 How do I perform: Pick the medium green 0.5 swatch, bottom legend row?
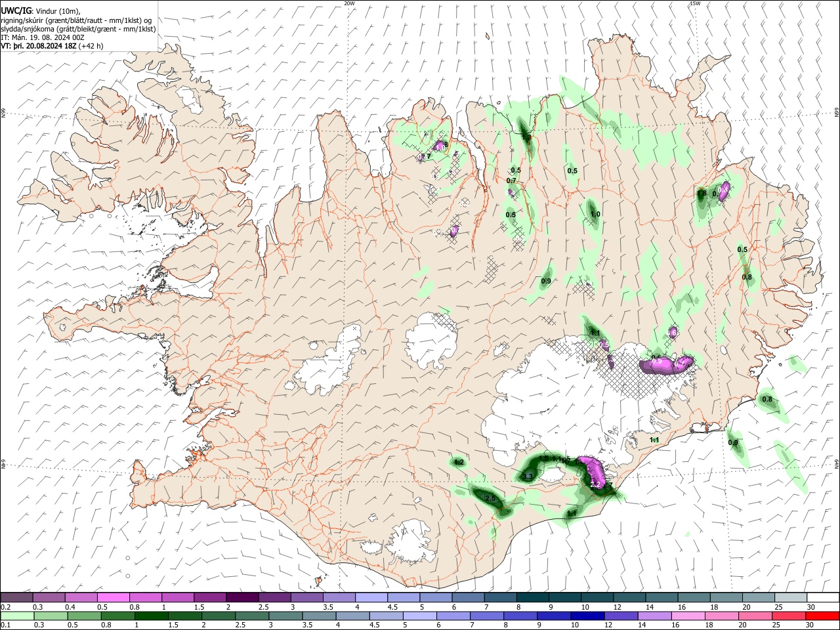click(x=84, y=616)
